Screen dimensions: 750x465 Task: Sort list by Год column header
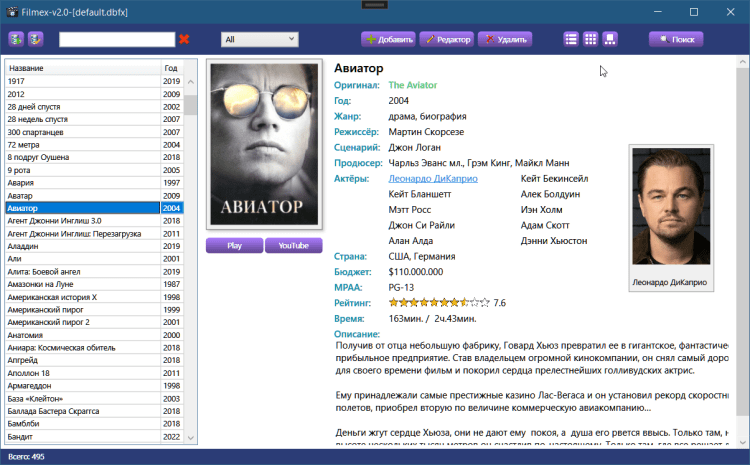(x=171, y=68)
